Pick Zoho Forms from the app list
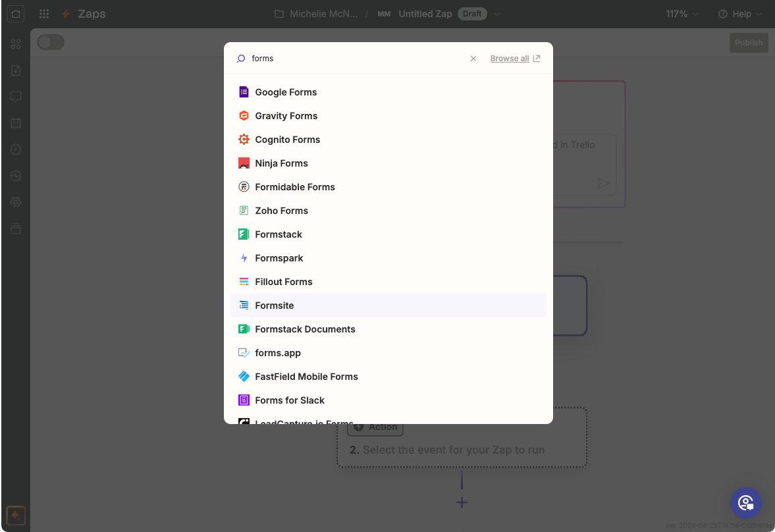 [388, 211]
